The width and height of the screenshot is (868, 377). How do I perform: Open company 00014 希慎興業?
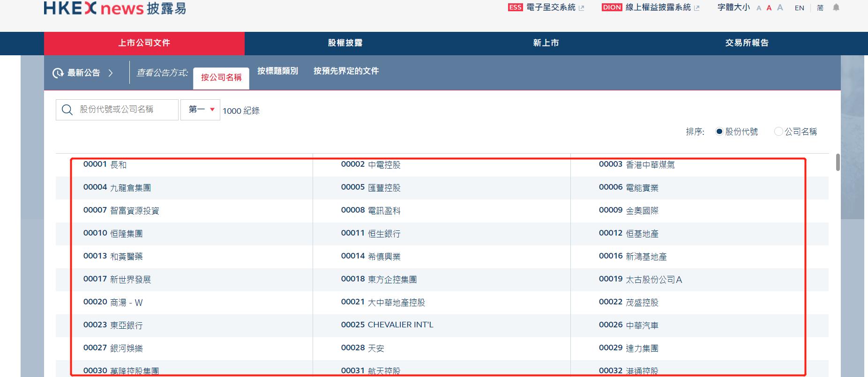click(x=371, y=257)
